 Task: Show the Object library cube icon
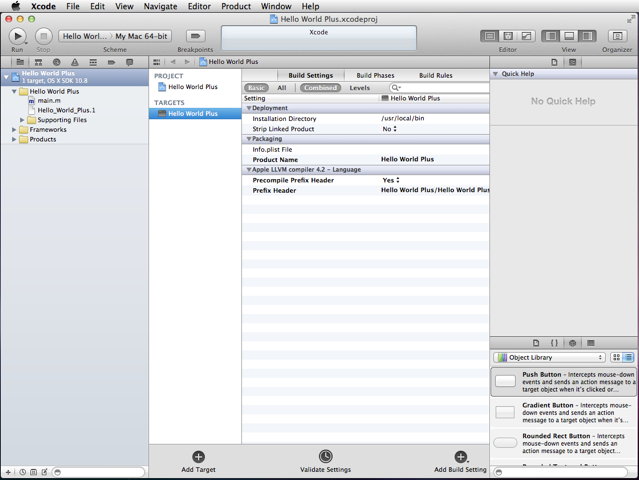tap(573, 343)
